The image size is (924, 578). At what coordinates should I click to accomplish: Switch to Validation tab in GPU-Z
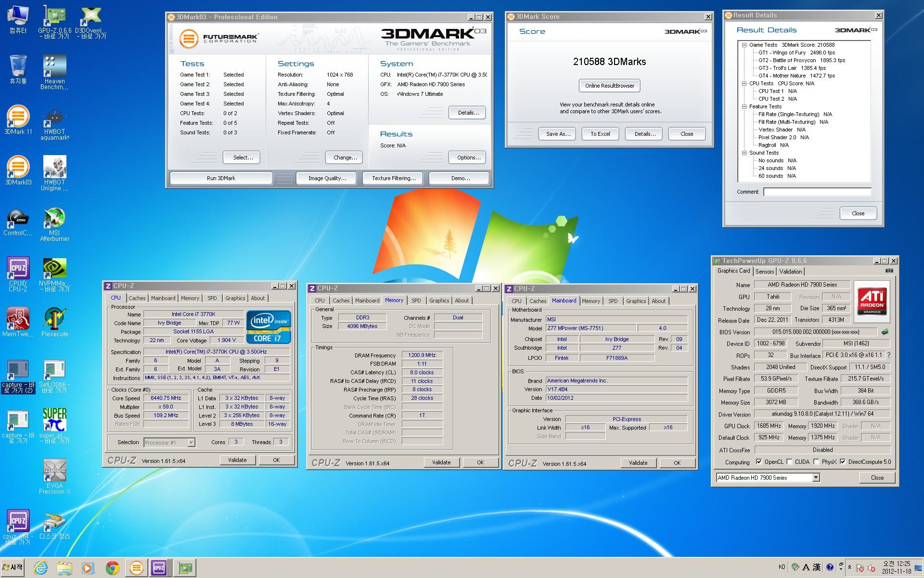(x=791, y=272)
